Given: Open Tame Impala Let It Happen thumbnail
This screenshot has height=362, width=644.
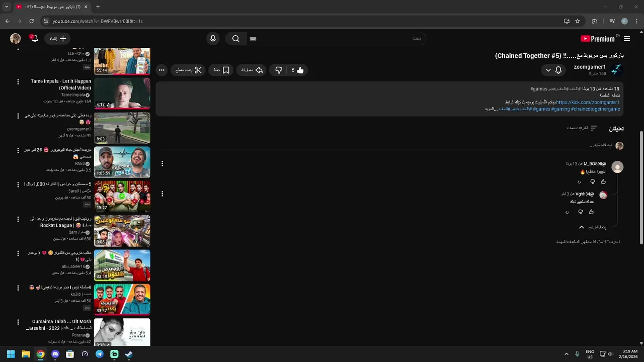Looking at the screenshot, I should pos(122,94).
